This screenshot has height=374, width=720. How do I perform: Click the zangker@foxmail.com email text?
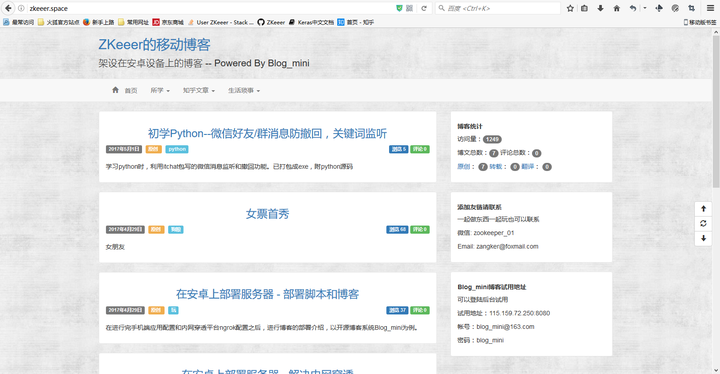507,247
